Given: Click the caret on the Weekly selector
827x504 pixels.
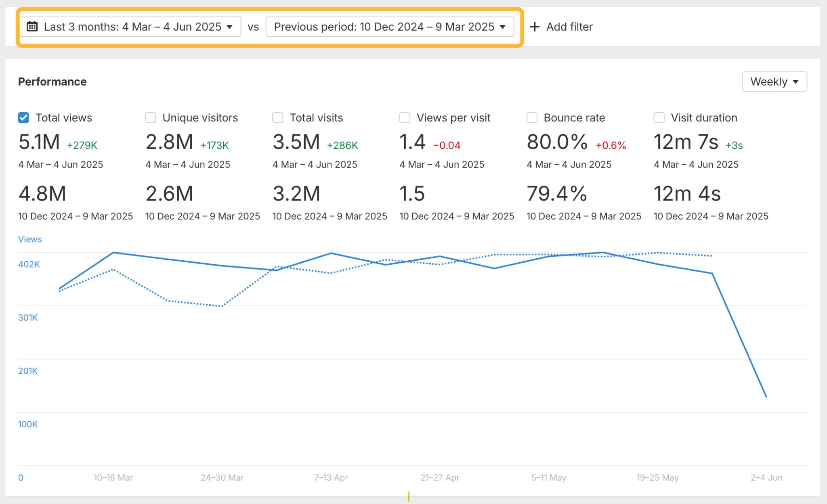Looking at the screenshot, I should pyautogui.click(x=796, y=82).
